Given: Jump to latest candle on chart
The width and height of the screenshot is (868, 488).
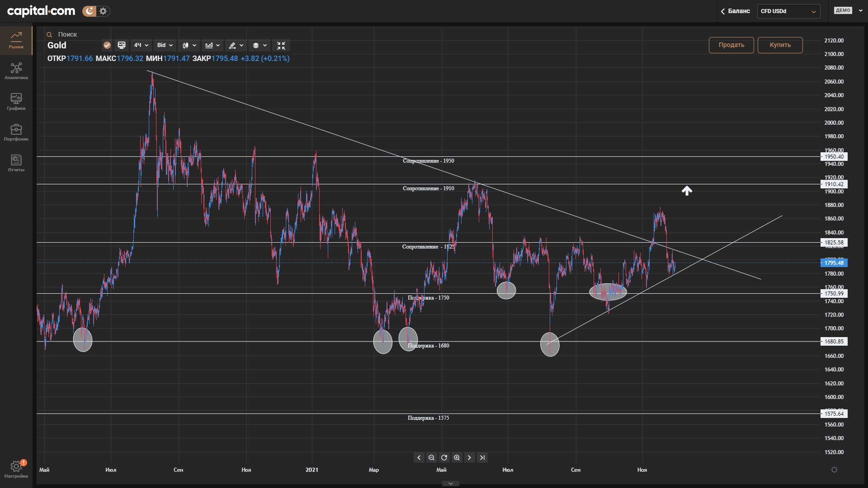Looking at the screenshot, I should 482,458.
